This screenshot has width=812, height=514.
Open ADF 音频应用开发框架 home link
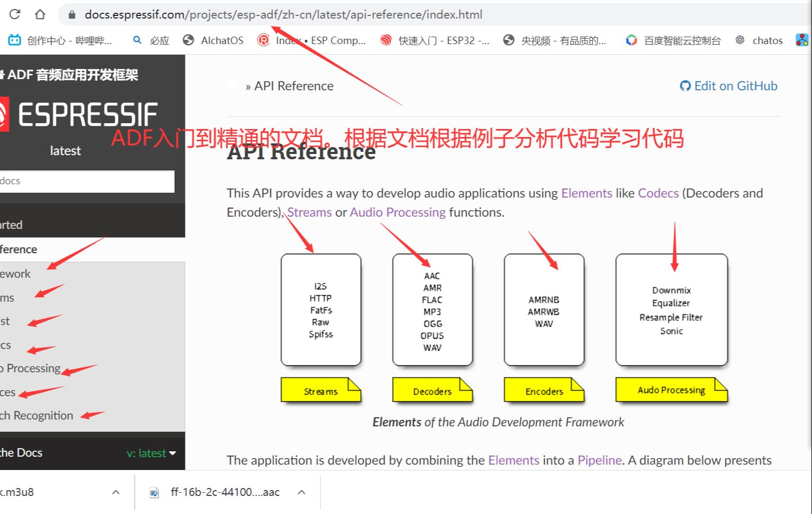pyautogui.click(x=69, y=75)
